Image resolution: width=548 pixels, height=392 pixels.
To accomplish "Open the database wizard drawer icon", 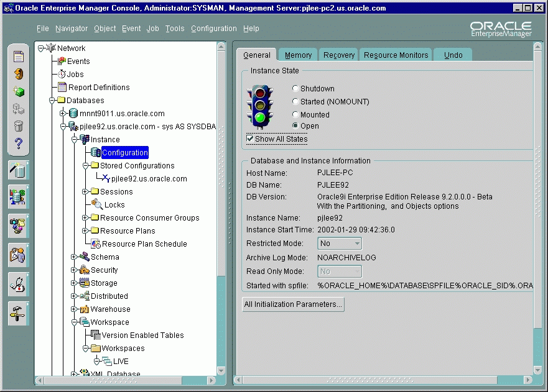I will [x=19, y=170].
